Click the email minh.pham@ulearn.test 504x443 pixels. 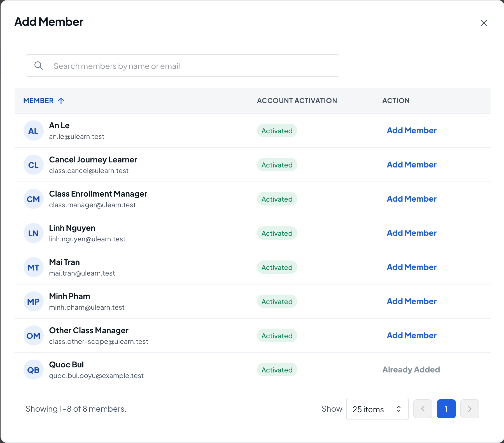pyautogui.click(x=87, y=307)
